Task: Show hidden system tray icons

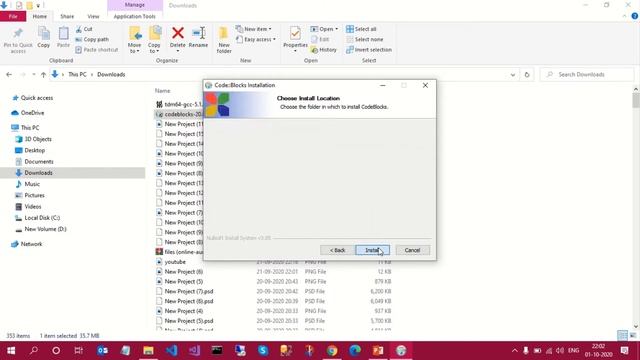Action: click(x=515, y=351)
